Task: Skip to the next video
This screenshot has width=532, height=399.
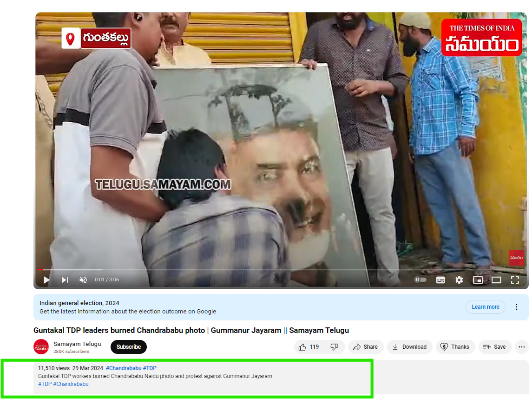Action: 65,280
